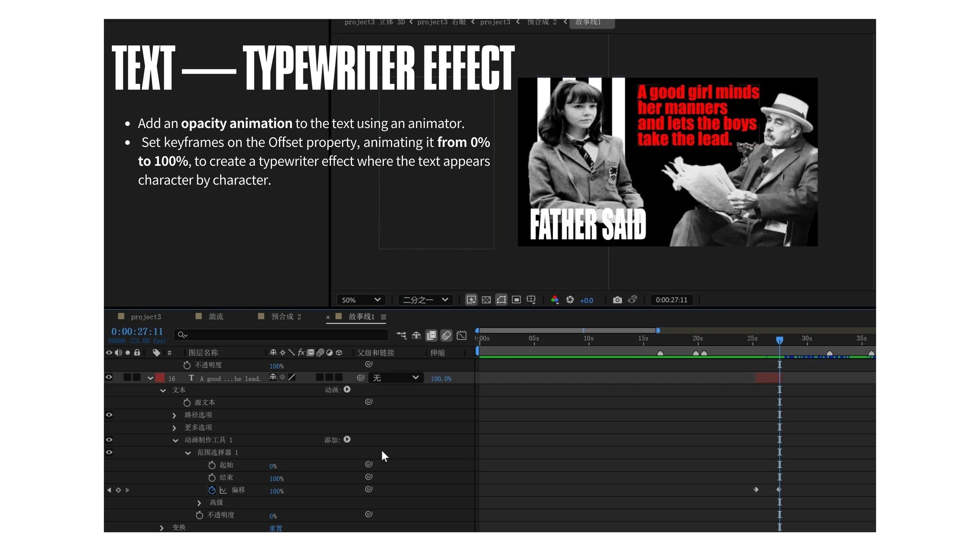This screenshot has width=980, height=551.
Task: Switch to the project3 timeline tab
Action: (145, 317)
